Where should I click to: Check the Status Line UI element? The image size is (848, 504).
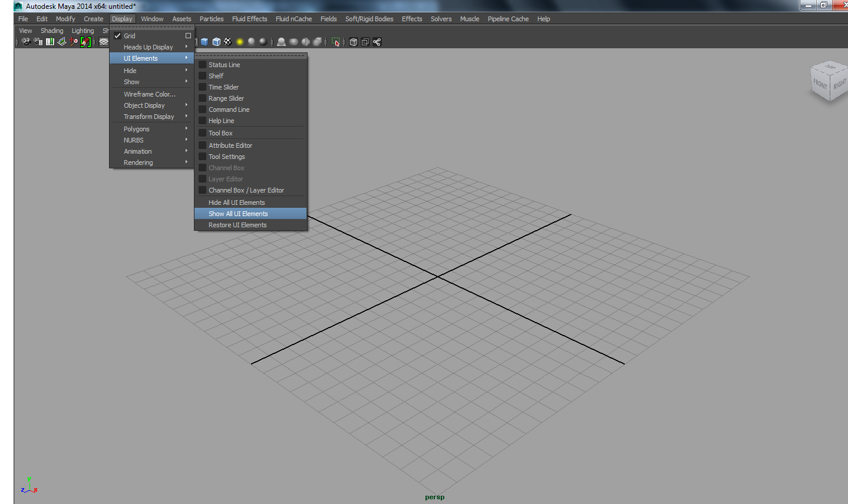tap(224, 65)
